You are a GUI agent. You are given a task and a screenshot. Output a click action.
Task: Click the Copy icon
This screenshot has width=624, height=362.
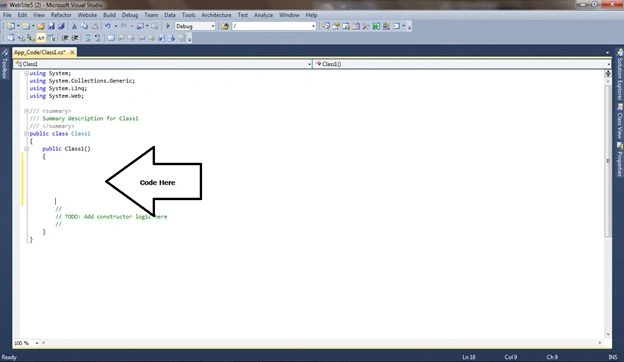(x=84, y=26)
